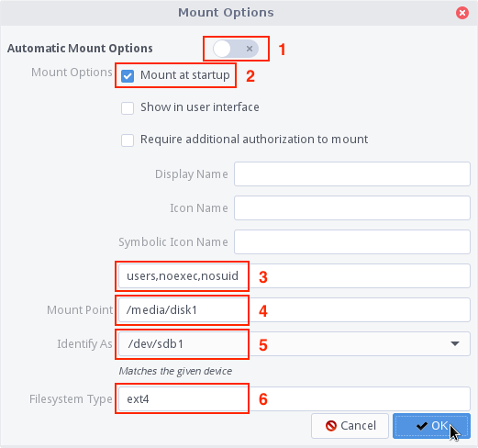The image size is (478, 448).
Task: Cancel the mount options changes
Action: (x=350, y=426)
